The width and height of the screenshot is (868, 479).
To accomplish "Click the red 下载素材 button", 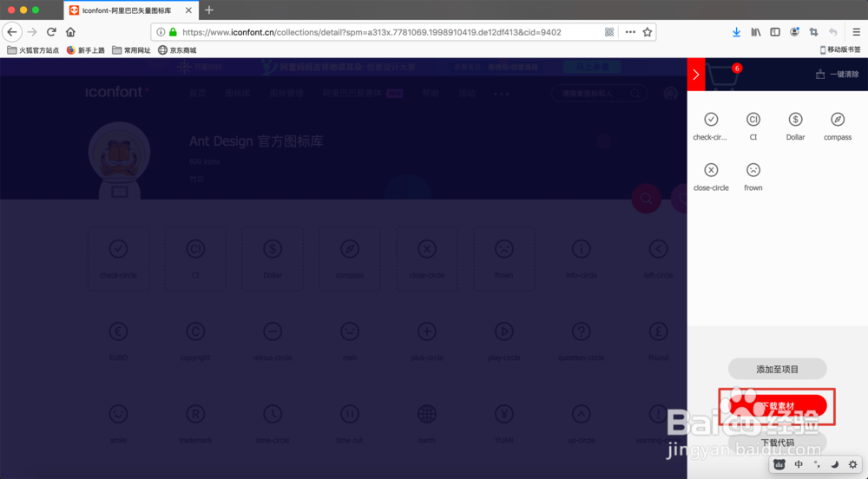I will (x=777, y=406).
